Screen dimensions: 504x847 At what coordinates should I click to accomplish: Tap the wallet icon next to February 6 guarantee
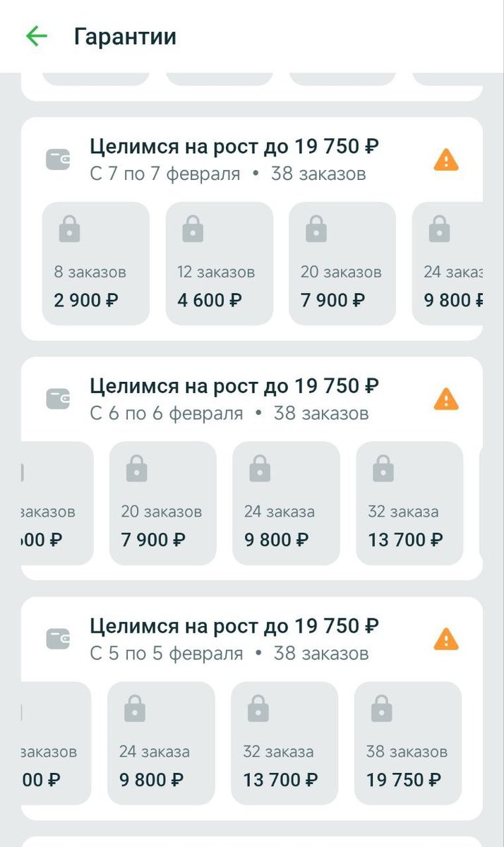click(x=58, y=398)
